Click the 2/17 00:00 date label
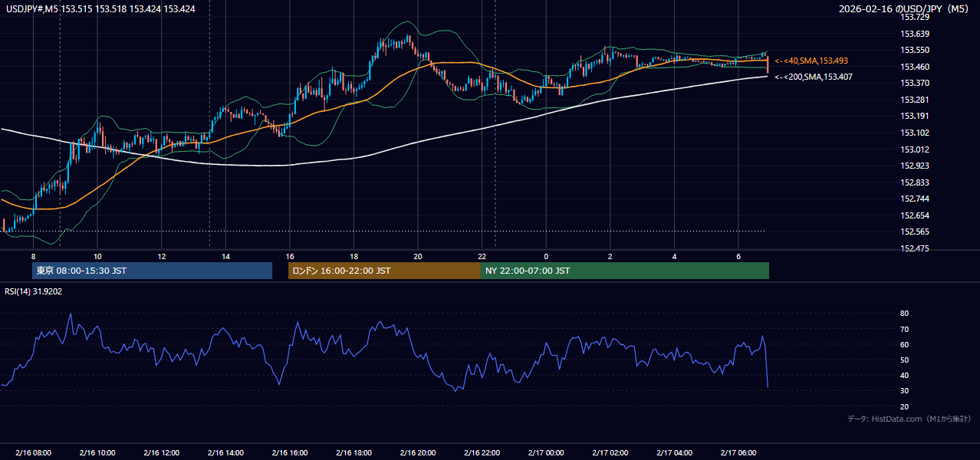Screen dimensions: 980x460 (x=546, y=452)
